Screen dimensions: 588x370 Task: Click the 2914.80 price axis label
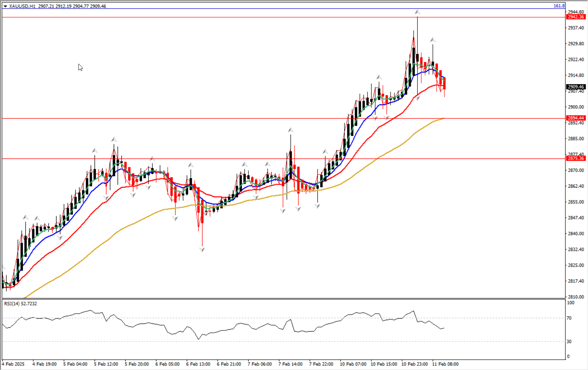click(x=576, y=75)
